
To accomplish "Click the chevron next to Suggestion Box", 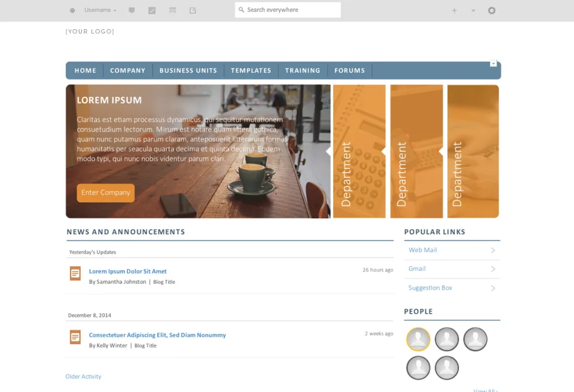I will coord(493,288).
